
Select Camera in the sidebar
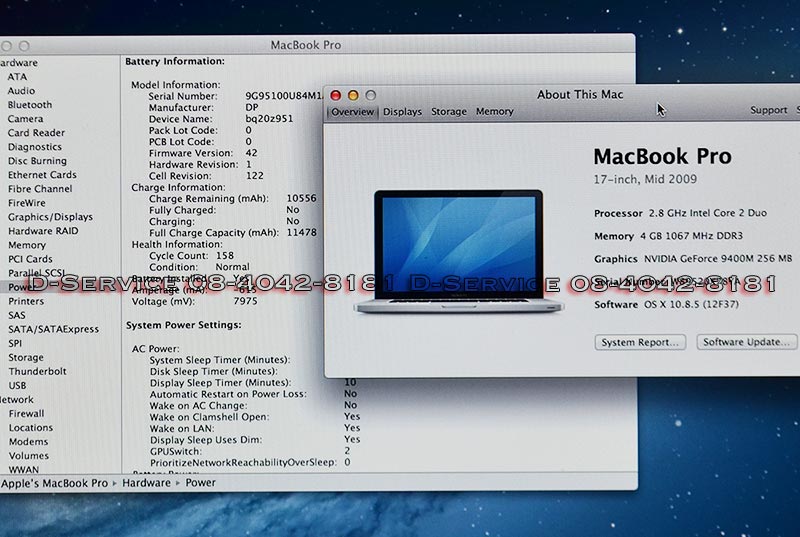pos(25,119)
